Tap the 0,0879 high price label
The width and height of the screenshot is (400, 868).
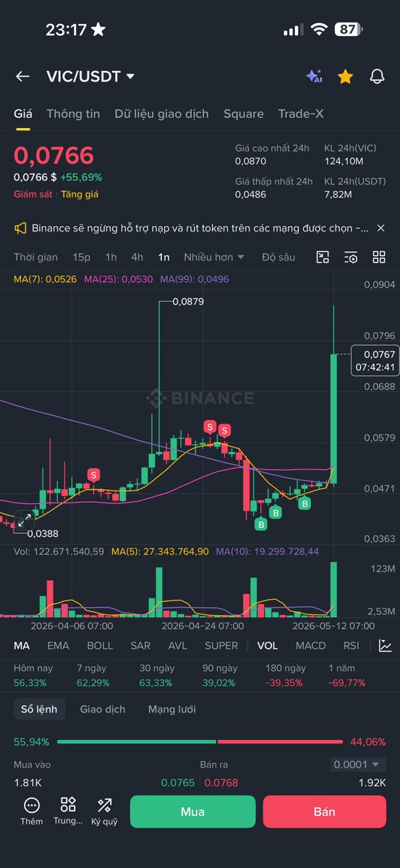190,302
